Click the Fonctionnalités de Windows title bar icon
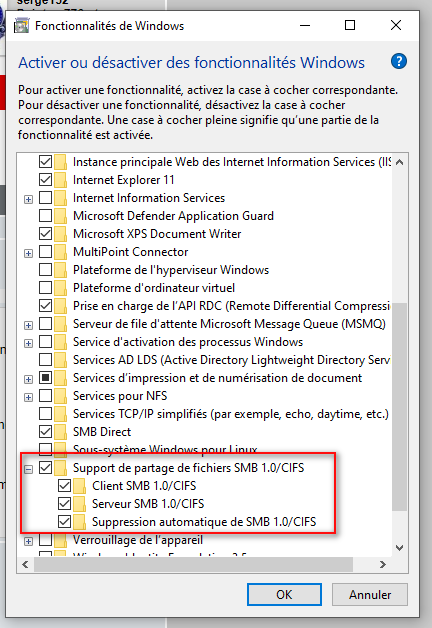Screen dimensions: 432x628 22,26
